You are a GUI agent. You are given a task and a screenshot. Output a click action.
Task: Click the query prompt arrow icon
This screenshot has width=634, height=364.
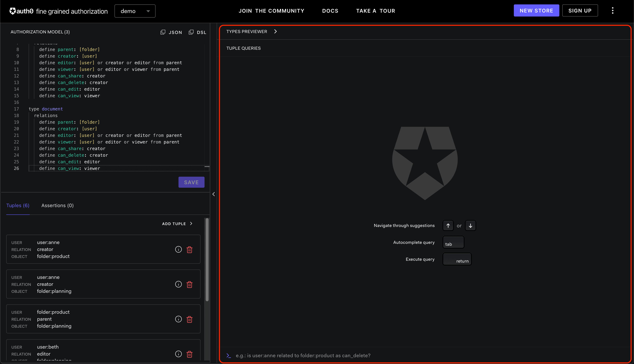click(x=229, y=356)
